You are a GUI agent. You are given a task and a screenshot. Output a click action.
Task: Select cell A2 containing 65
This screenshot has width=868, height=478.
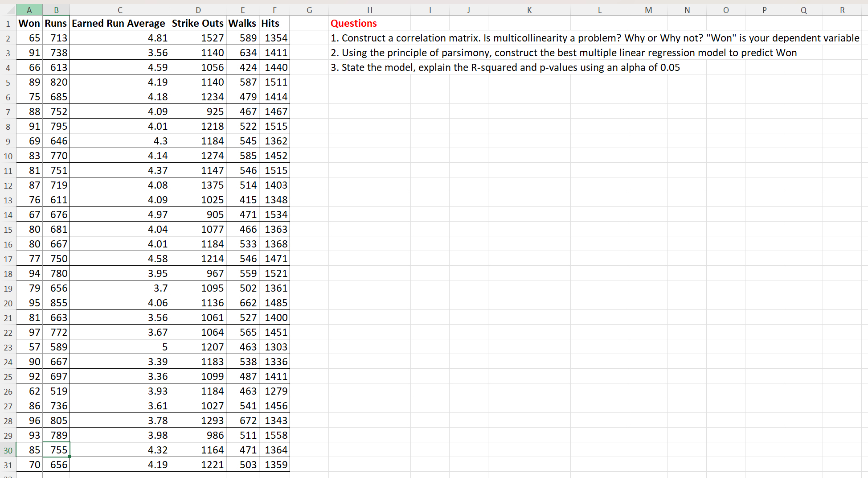click(29, 38)
